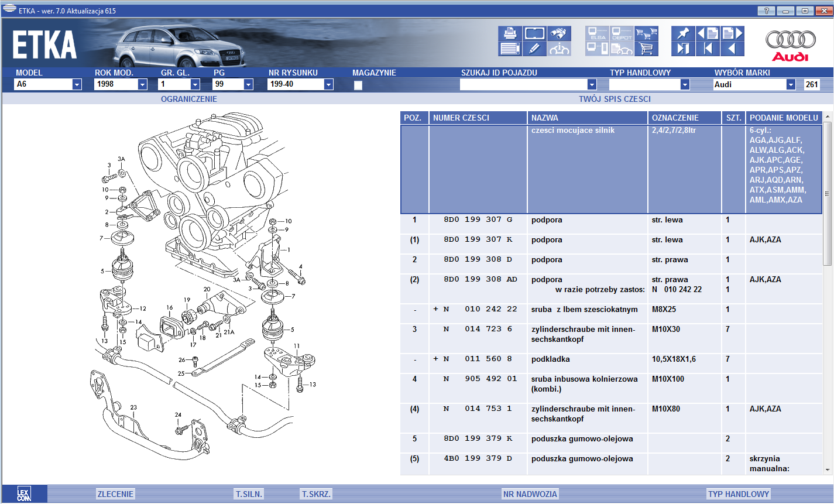Click the list view icon below printer
834x504 pixels.
coord(510,49)
